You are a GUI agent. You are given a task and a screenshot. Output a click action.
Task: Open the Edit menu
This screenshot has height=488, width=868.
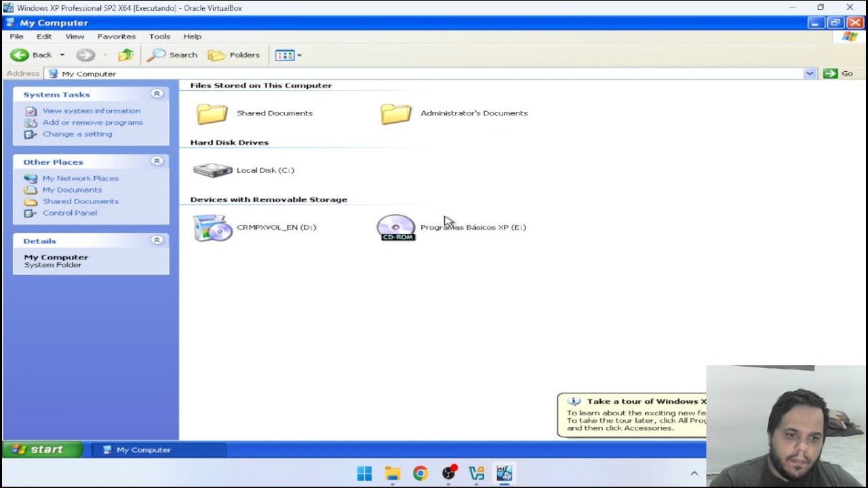[x=44, y=36]
